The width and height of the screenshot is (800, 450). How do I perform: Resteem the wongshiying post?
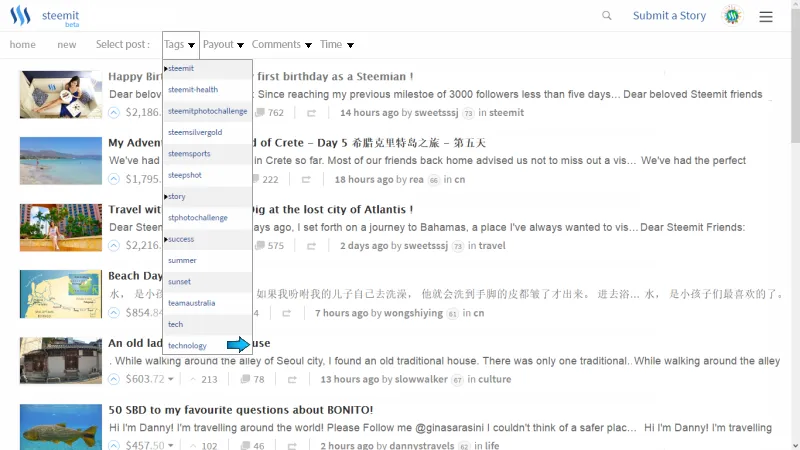286,313
